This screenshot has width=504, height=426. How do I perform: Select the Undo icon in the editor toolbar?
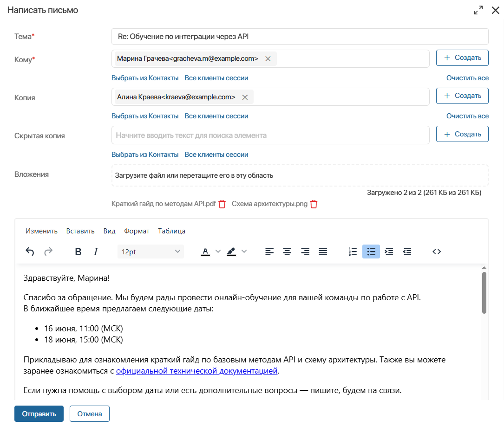tap(30, 252)
